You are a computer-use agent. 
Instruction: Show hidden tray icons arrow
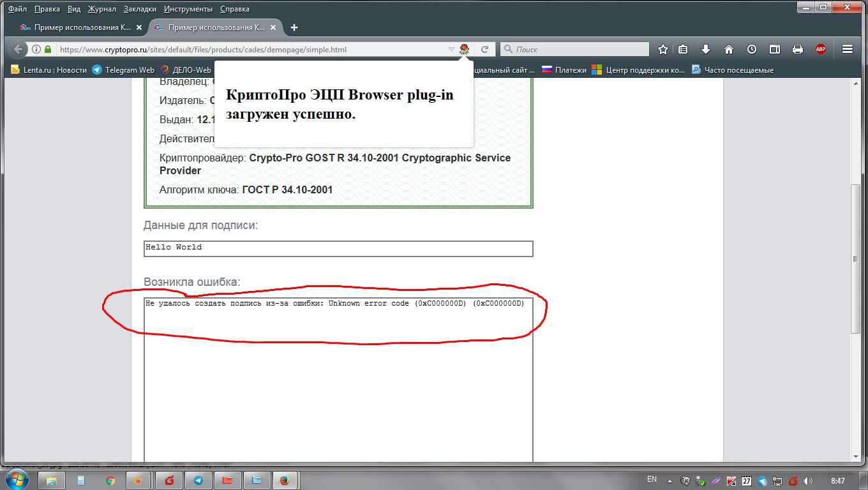pos(670,481)
